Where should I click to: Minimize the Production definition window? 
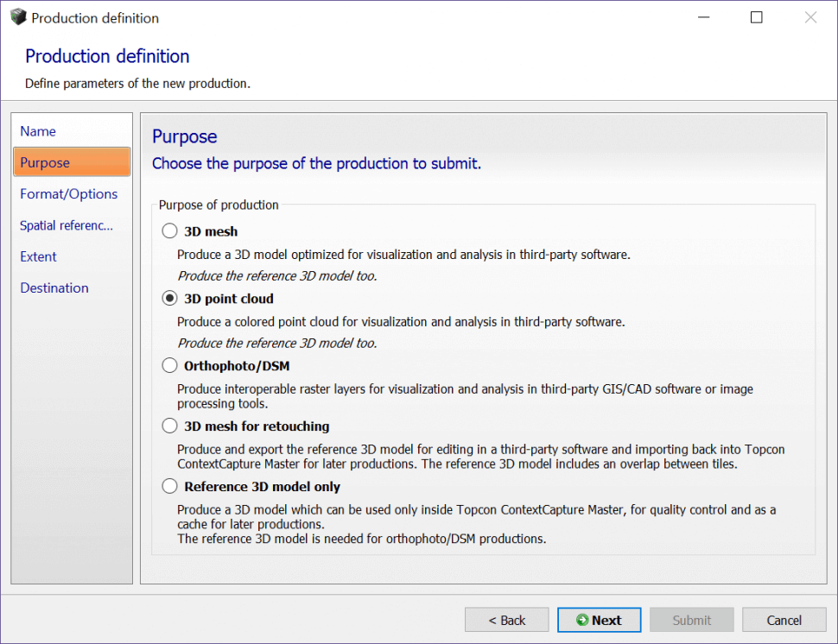coord(704,17)
